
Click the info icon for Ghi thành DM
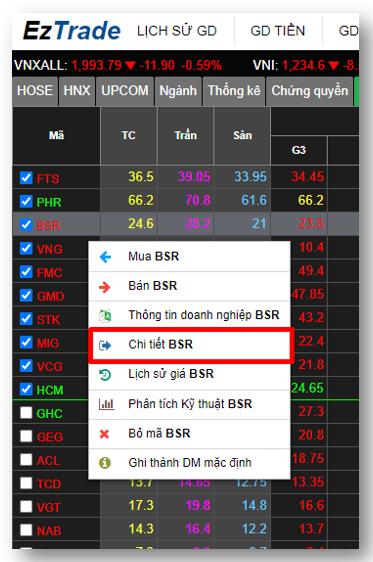[x=105, y=463]
